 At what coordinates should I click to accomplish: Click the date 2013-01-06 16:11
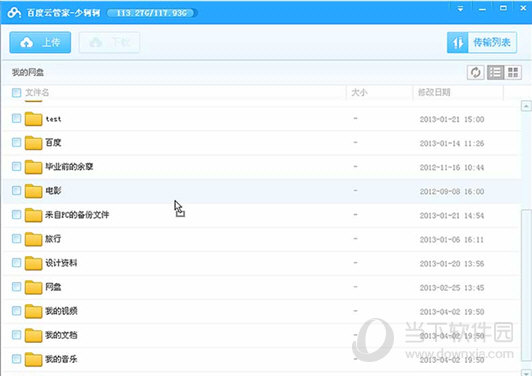click(x=452, y=240)
